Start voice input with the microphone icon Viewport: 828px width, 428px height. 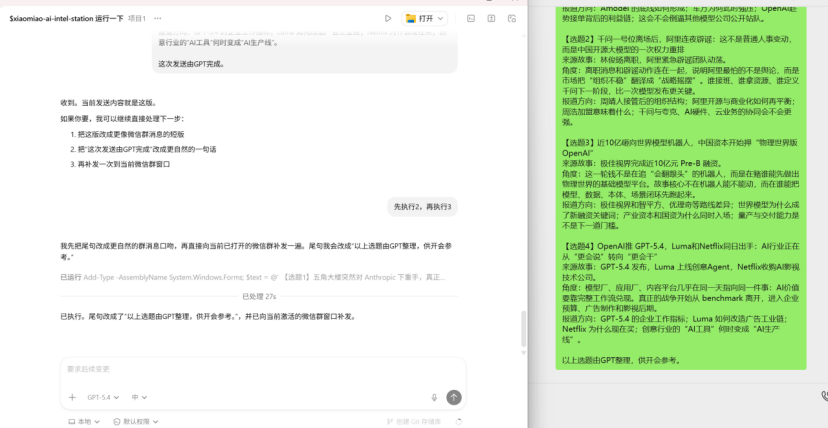pos(434,397)
